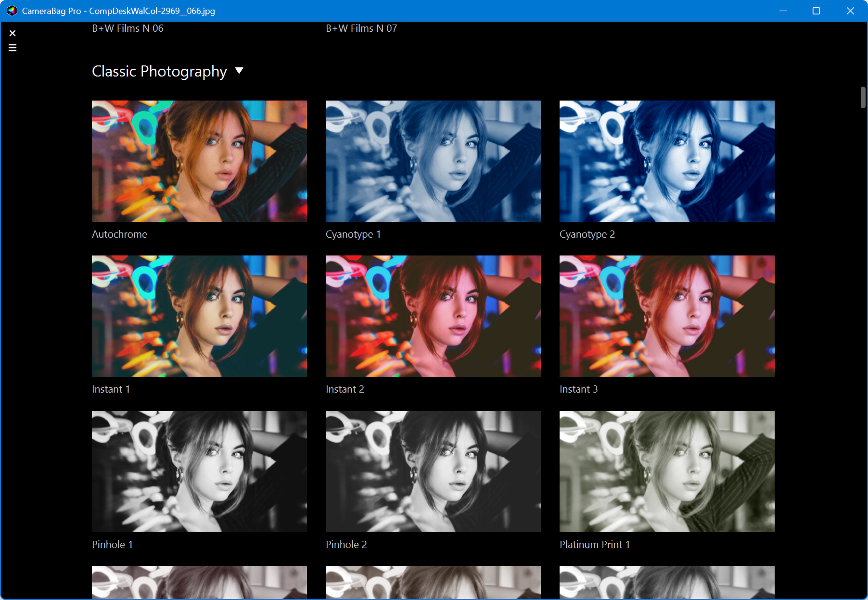Apply the Instant 1 filter thumbnail
The height and width of the screenshot is (600, 868).
point(199,316)
